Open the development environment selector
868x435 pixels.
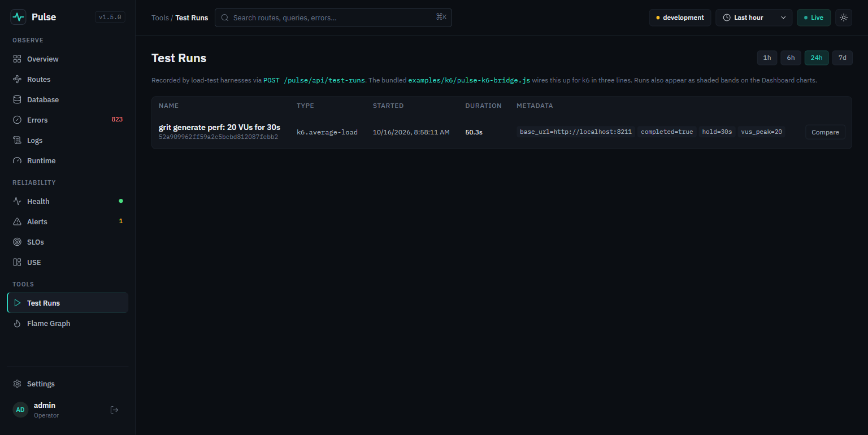(x=680, y=18)
